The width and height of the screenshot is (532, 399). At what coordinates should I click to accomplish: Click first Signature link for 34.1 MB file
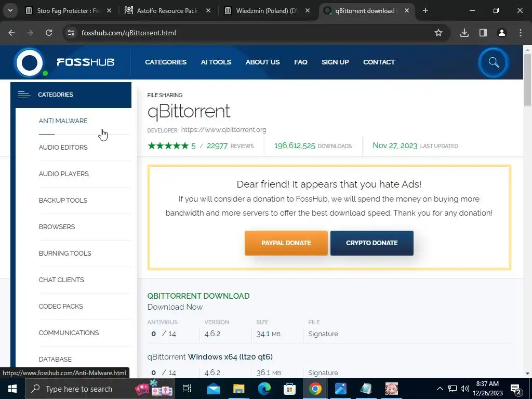click(x=323, y=334)
